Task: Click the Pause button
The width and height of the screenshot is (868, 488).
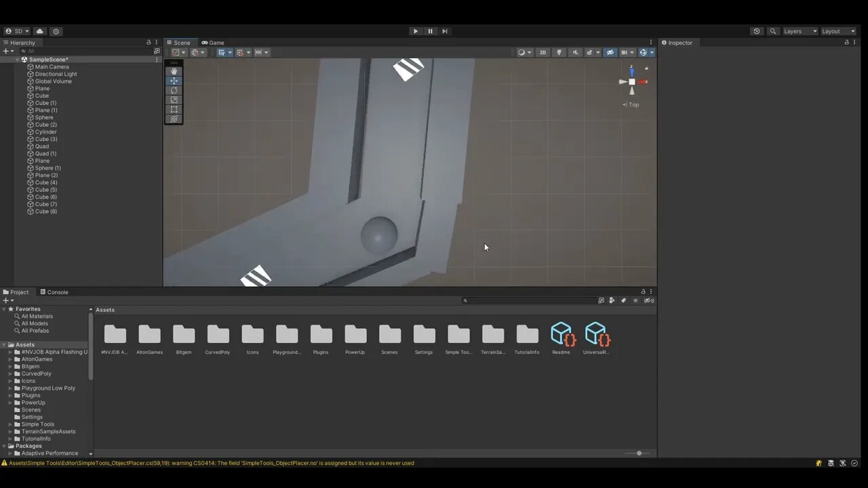Action: click(x=430, y=31)
